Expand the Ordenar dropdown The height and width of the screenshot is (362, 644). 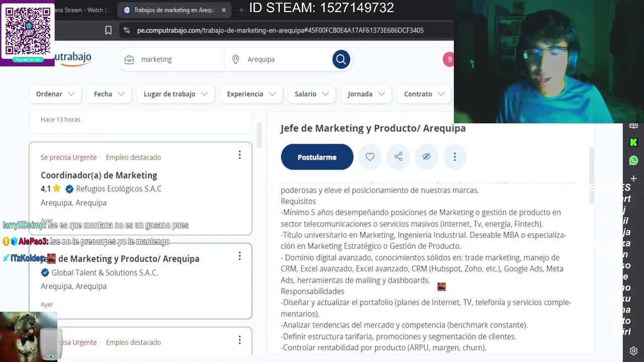click(55, 94)
